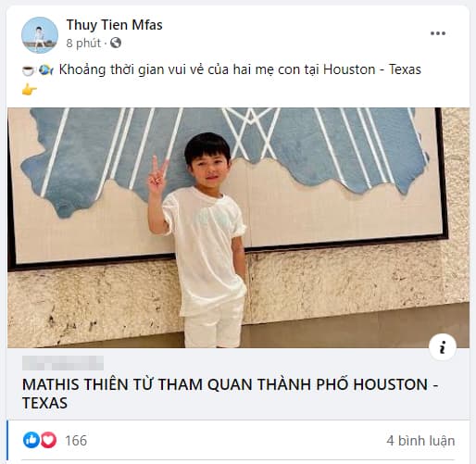Click the blue Like reaction icon

click(x=31, y=440)
